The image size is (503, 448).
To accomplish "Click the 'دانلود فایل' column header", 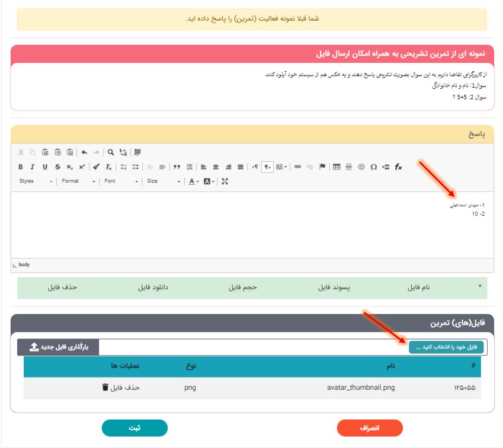I will tap(153, 287).
